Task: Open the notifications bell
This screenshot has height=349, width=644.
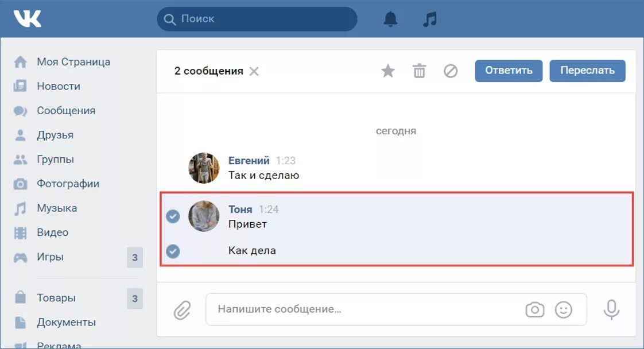Action: coord(390,19)
